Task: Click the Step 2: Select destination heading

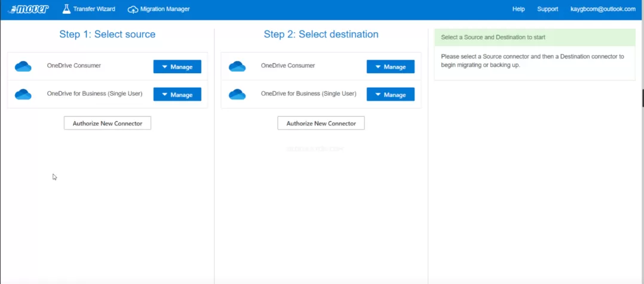Action: click(x=321, y=34)
